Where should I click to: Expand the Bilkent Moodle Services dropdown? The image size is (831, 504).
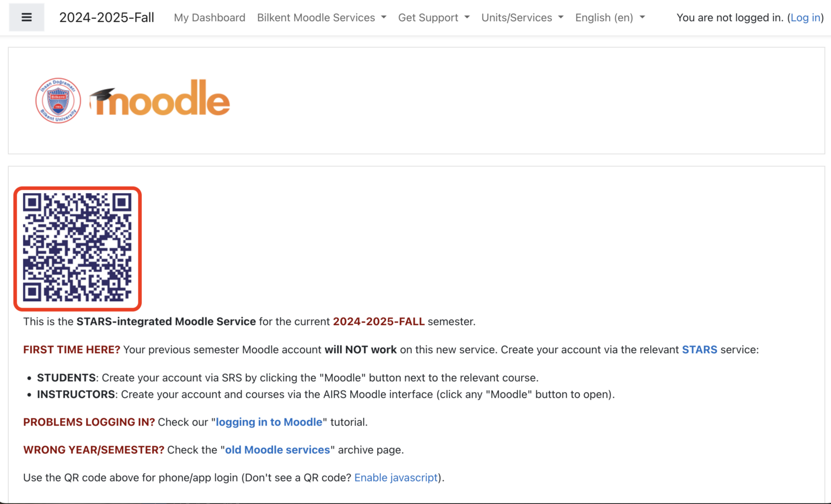[x=321, y=17]
